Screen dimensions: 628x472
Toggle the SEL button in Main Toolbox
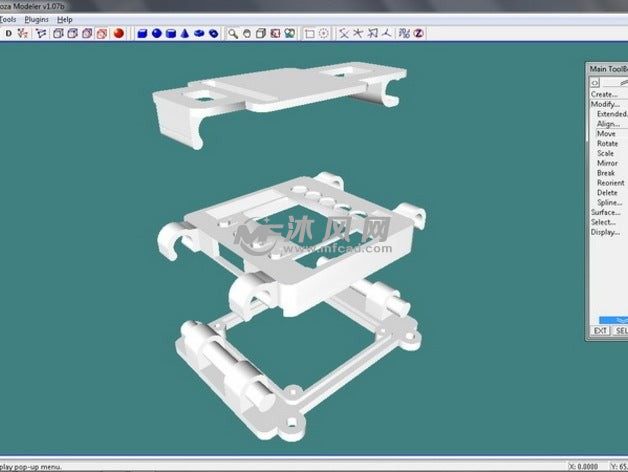point(620,330)
